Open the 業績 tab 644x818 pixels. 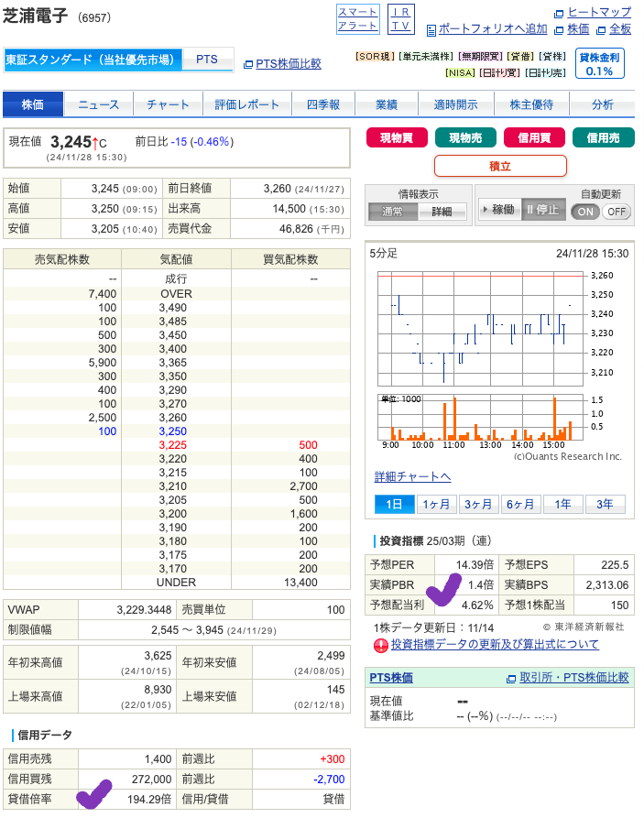(387, 104)
